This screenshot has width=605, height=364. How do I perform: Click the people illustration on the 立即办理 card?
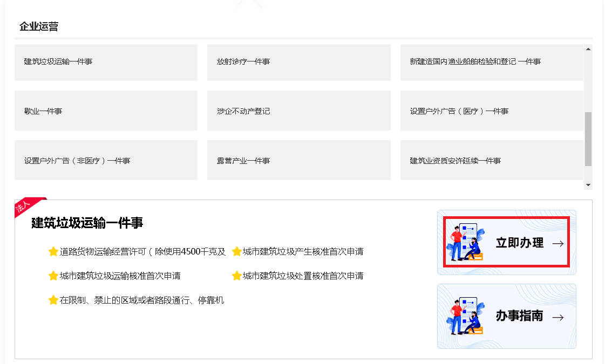tap(467, 243)
